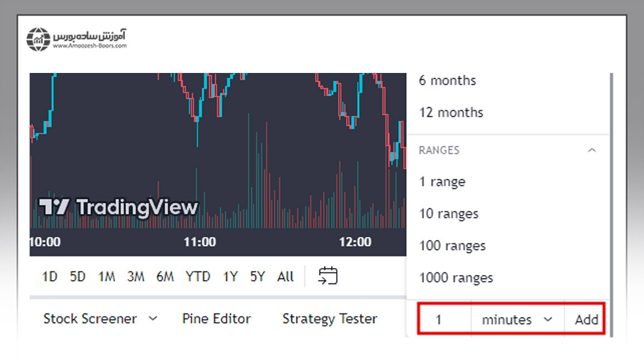Expand the Stock Screener dropdown arrow
This screenshot has height=362, width=644.
tap(153, 319)
